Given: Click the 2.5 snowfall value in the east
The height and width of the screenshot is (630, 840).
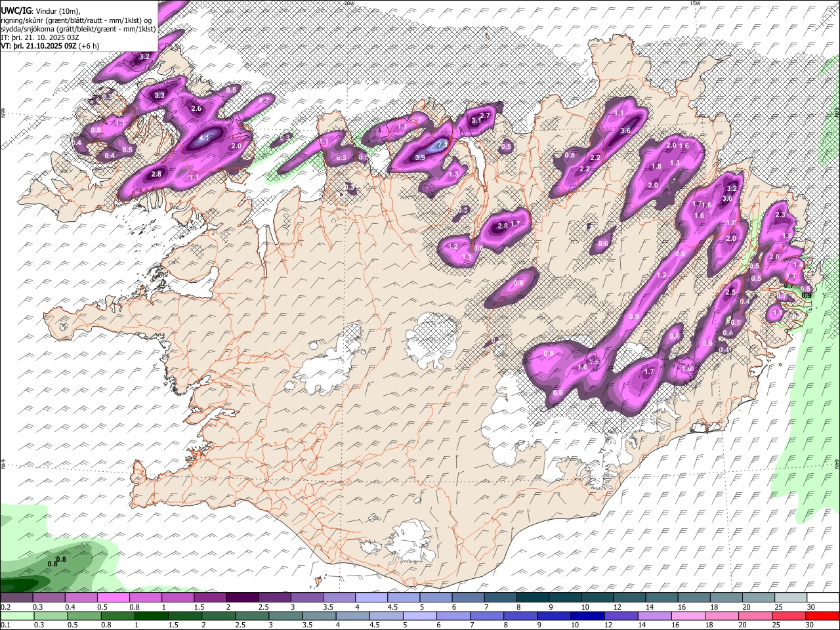Looking at the screenshot, I should tap(730, 292).
